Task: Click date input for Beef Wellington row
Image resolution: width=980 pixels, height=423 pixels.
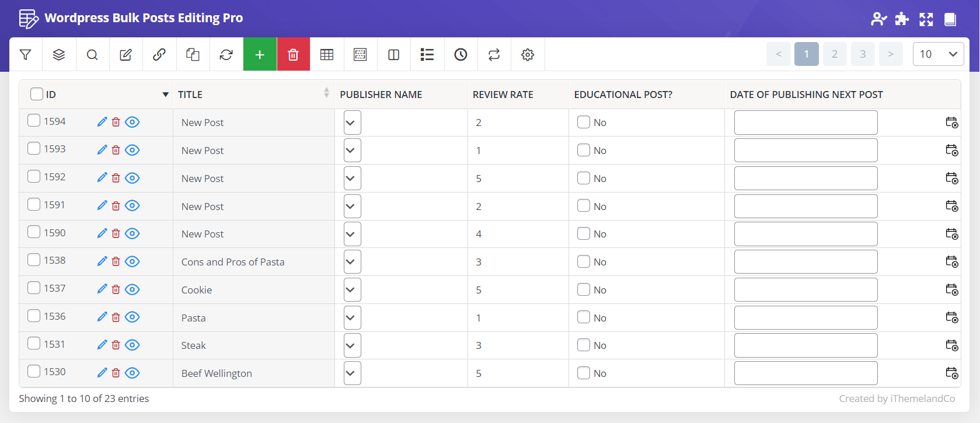Action: click(806, 373)
